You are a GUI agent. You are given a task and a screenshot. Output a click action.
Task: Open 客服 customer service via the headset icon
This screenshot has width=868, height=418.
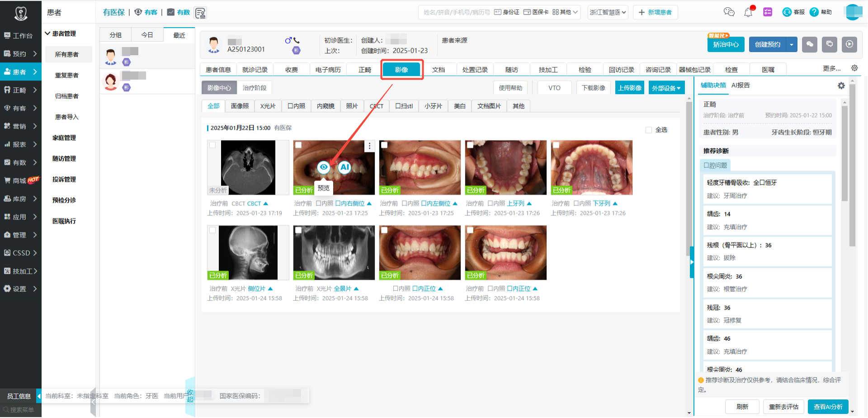[x=788, y=12]
